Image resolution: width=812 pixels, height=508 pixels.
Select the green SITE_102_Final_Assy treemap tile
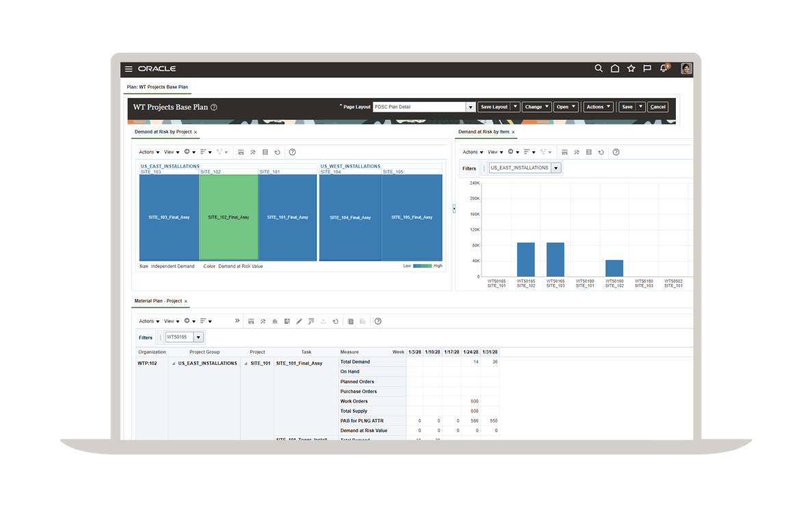coord(228,217)
